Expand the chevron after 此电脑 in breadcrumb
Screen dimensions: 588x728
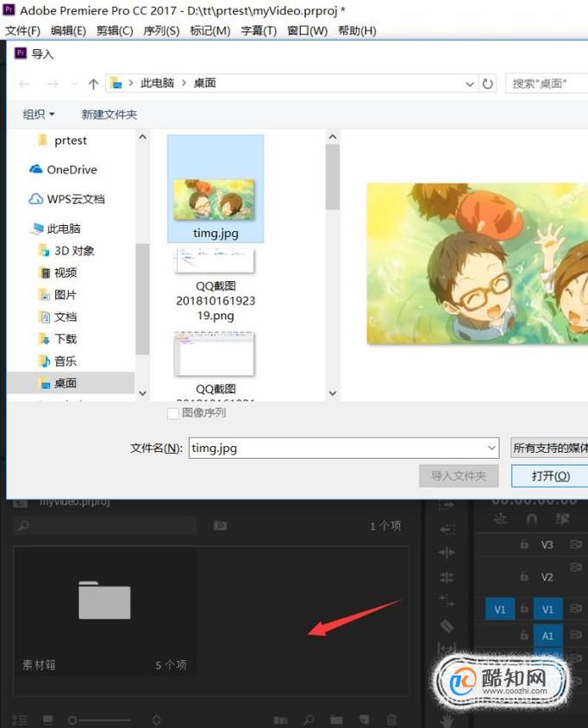[184, 84]
